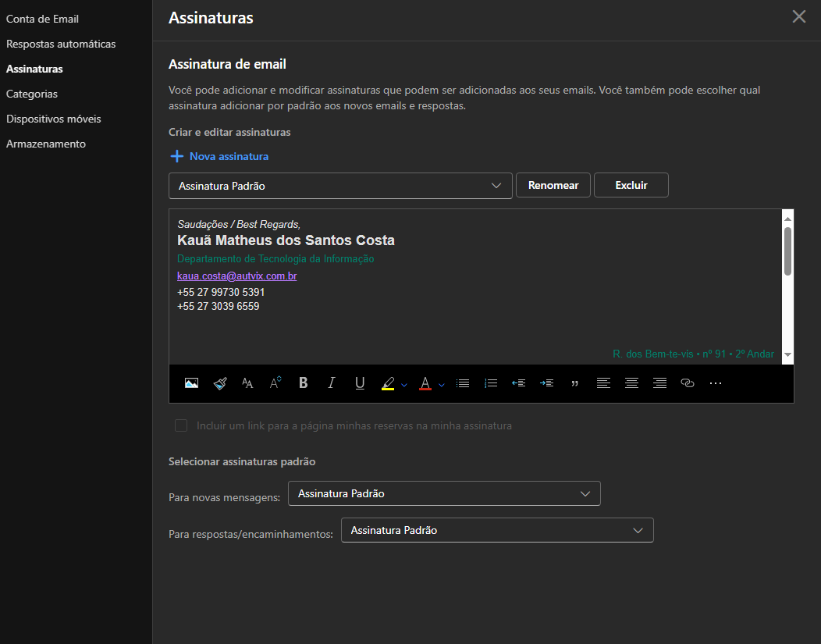The height and width of the screenshot is (644, 821).
Task: Align signature text right
Action: [659, 383]
